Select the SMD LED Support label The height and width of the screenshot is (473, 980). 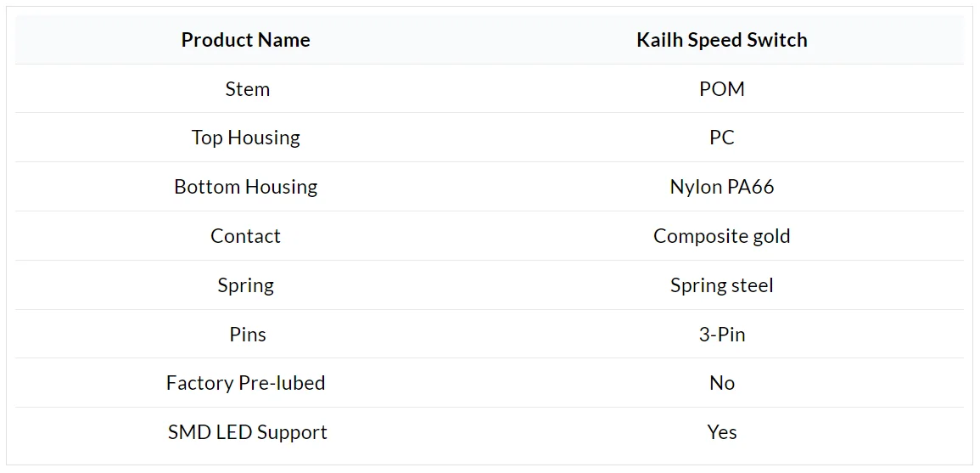248,432
